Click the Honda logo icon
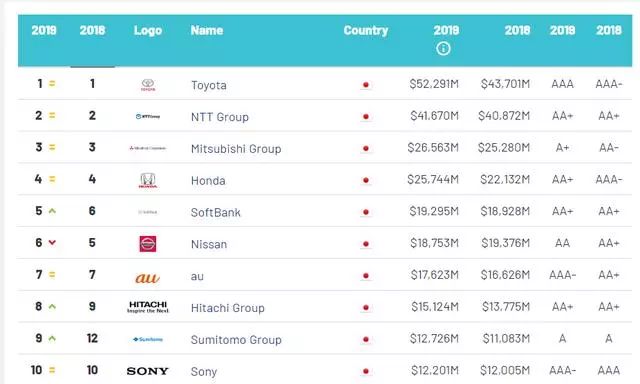640x384 pixels. click(148, 180)
